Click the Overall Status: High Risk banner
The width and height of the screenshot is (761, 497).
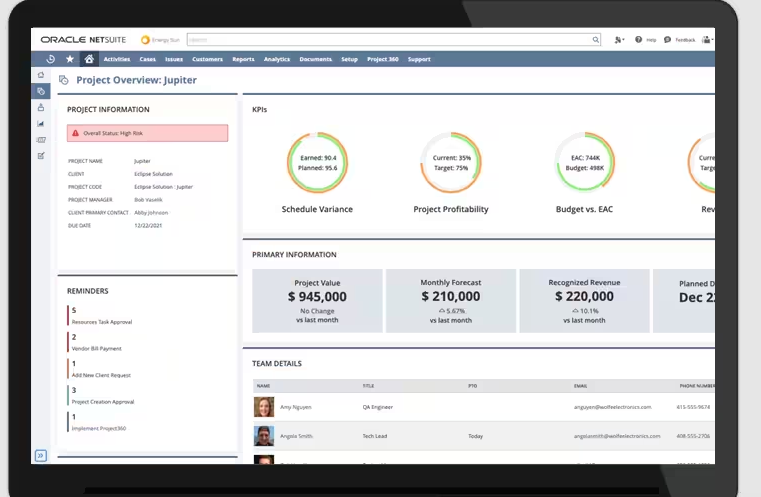tap(148, 133)
